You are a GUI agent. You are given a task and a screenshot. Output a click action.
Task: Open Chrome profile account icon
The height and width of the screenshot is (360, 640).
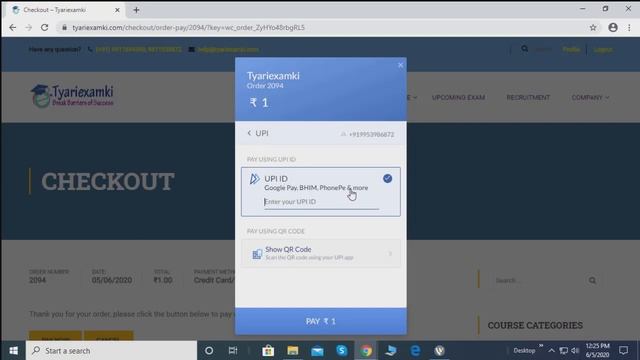(x=613, y=27)
